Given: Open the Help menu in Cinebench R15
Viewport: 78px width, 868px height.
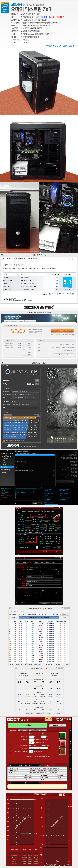Looking at the screenshot, I should pyautogui.click(x=7, y=366).
